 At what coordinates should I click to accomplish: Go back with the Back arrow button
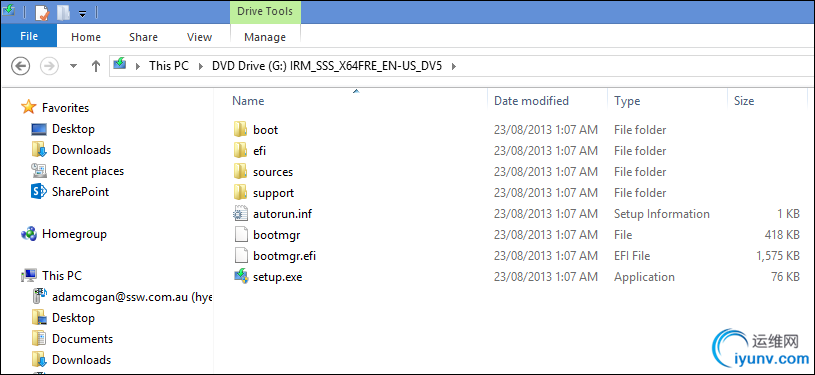[20, 66]
